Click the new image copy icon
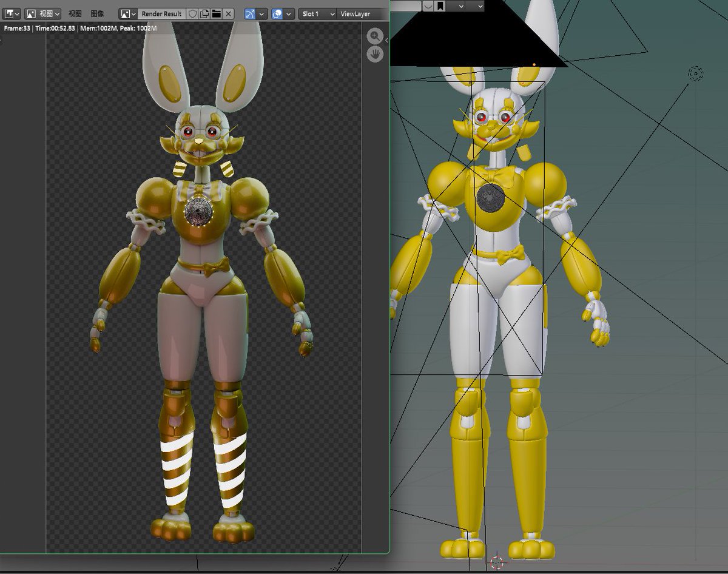The image size is (728, 574). pyautogui.click(x=204, y=13)
